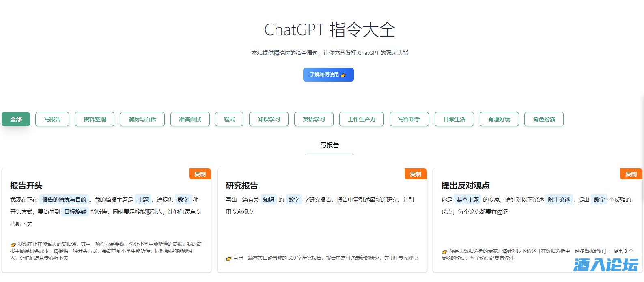Switch to 简历与自传 category
Screen dimensions: 644x282
tap(142, 119)
